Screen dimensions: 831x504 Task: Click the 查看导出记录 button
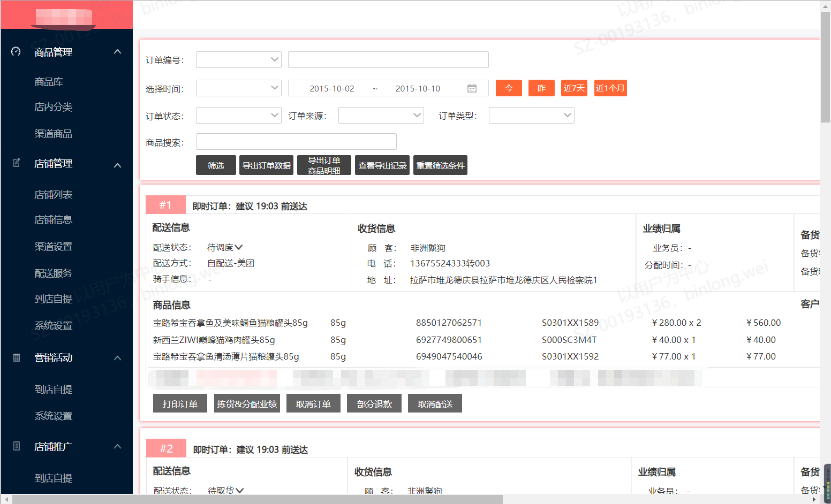point(382,165)
